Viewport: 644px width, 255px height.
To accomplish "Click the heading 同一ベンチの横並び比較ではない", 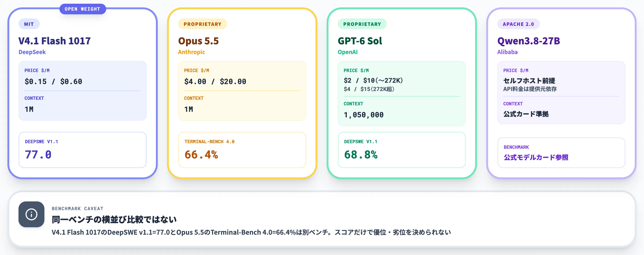I will pos(114,220).
